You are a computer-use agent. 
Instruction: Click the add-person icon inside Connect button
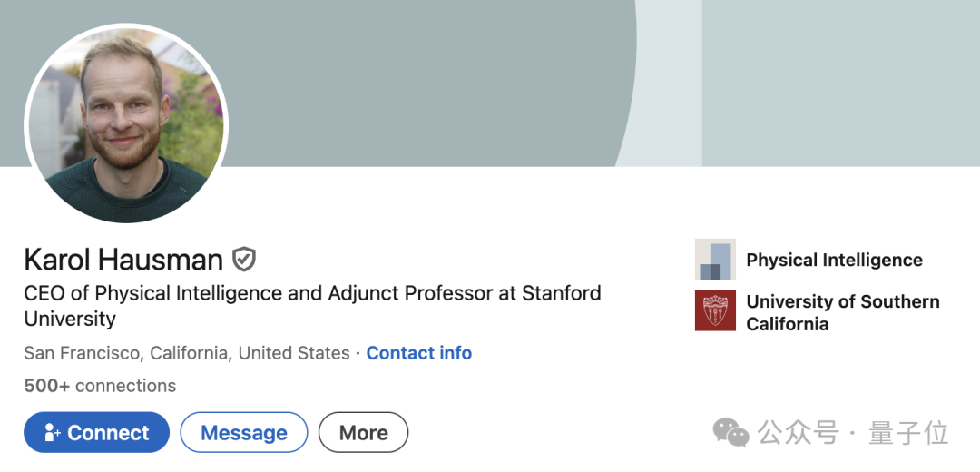(x=52, y=433)
